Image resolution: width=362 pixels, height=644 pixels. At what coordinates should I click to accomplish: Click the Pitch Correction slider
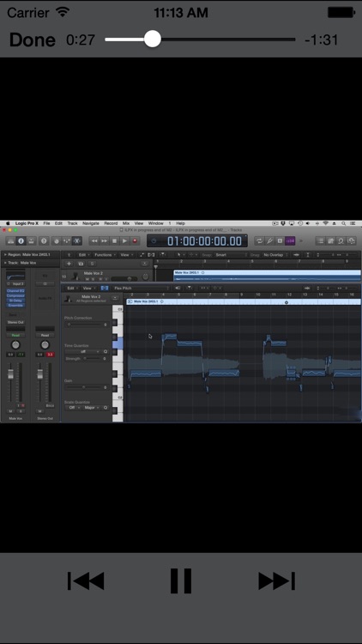(x=84, y=325)
